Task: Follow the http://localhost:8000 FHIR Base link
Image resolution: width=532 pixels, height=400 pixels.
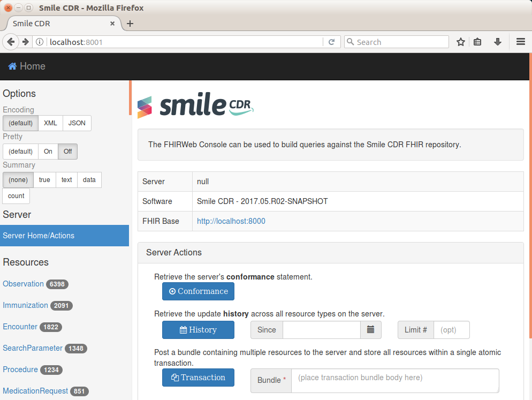Action: [231, 221]
